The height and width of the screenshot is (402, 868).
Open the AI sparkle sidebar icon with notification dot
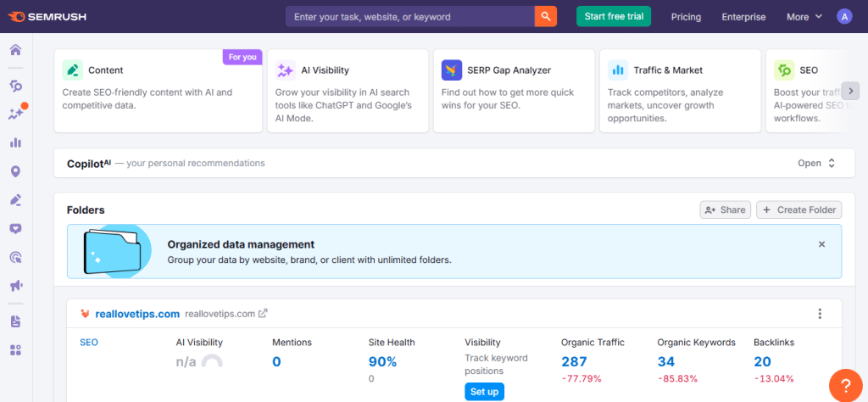click(x=16, y=114)
